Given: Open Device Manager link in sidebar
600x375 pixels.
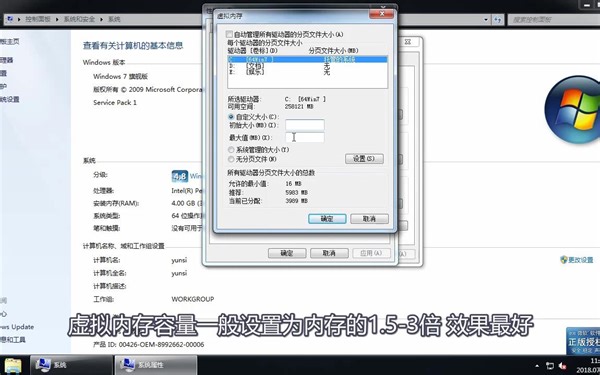Looking at the screenshot, I should [7, 60].
